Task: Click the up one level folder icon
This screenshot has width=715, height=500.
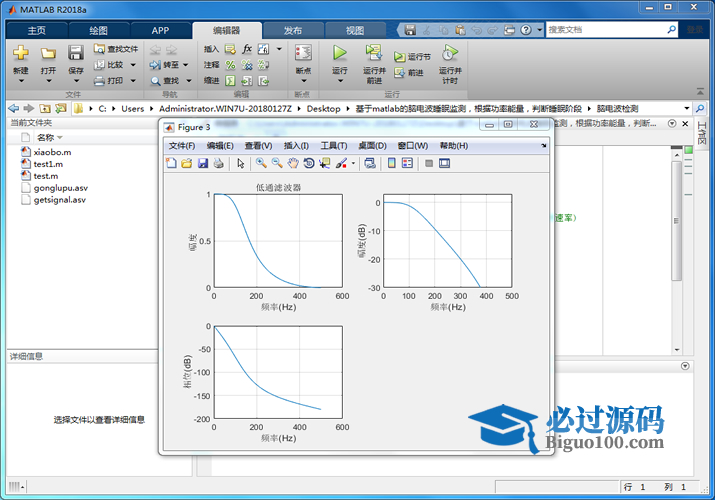Action: pyautogui.click(x=45, y=108)
